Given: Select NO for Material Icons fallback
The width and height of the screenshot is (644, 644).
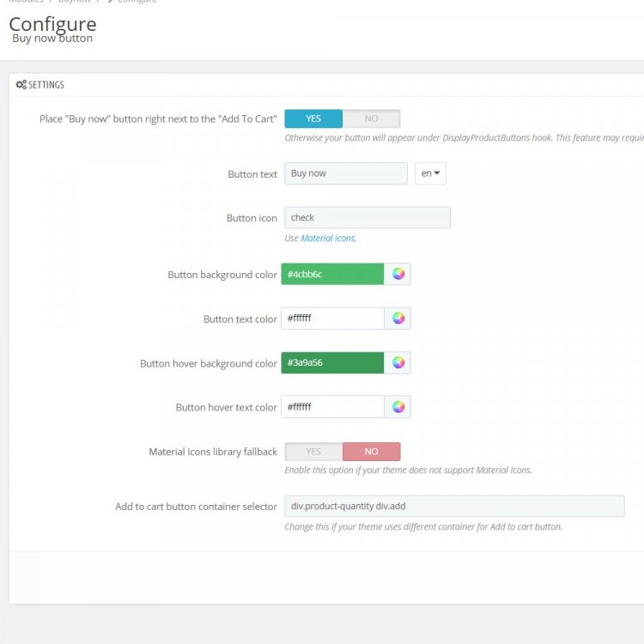Looking at the screenshot, I should click(x=371, y=452).
